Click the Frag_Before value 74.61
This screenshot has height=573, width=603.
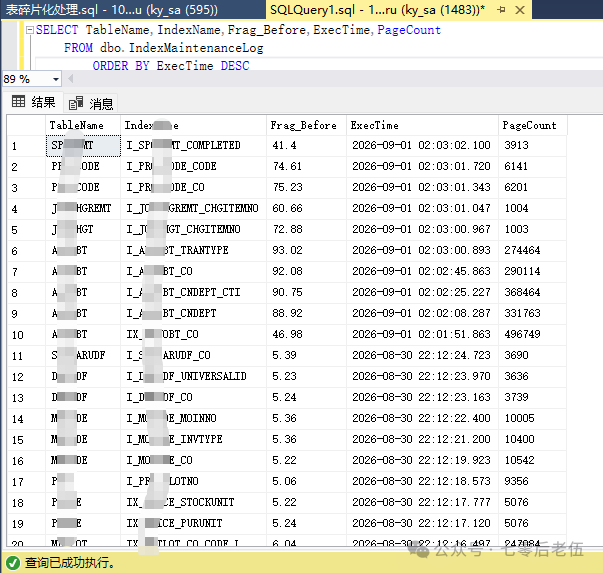[x=287, y=167]
